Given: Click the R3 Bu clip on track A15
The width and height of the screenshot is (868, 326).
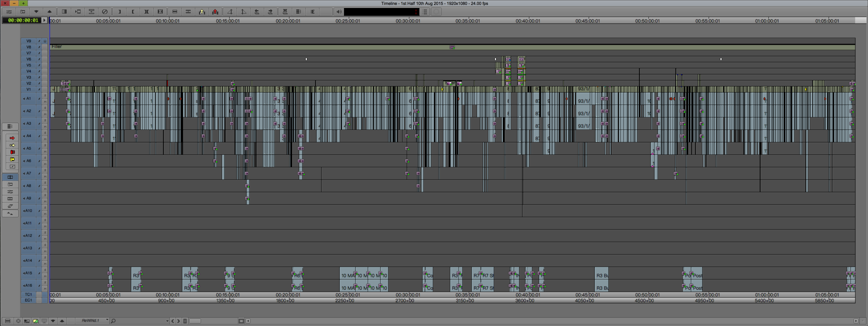Looking at the screenshot, I should (x=602, y=273).
